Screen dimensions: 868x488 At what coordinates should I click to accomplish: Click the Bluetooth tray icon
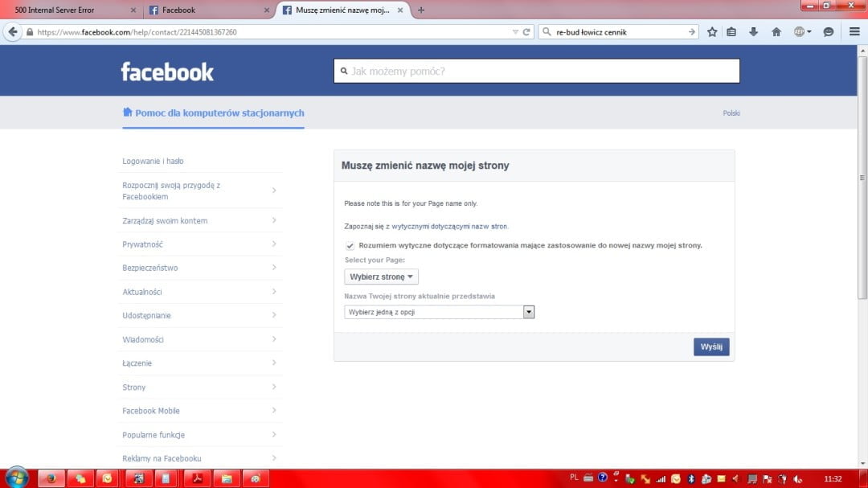point(691,478)
